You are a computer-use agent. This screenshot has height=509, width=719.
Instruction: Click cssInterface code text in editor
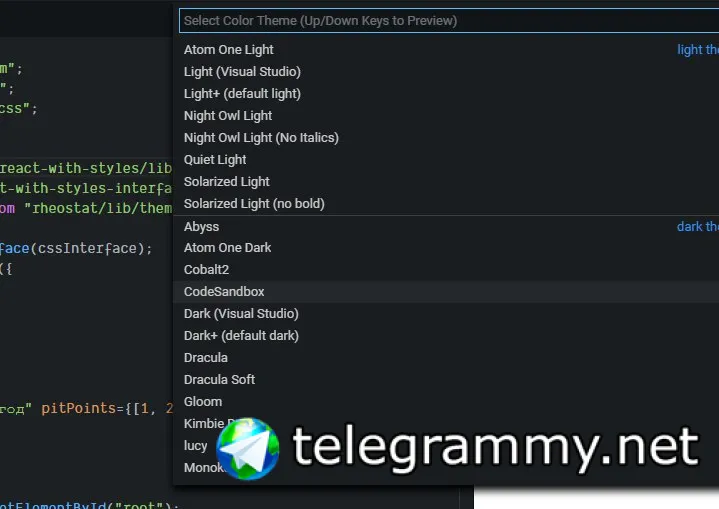[x=87, y=249]
